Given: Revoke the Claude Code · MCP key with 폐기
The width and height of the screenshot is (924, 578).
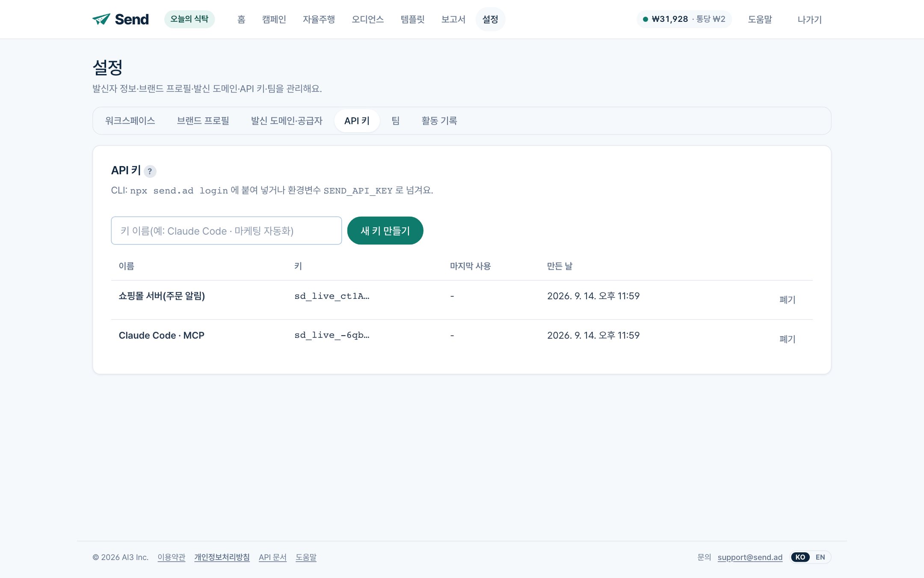Looking at the screenshot, I should (788, 339).
